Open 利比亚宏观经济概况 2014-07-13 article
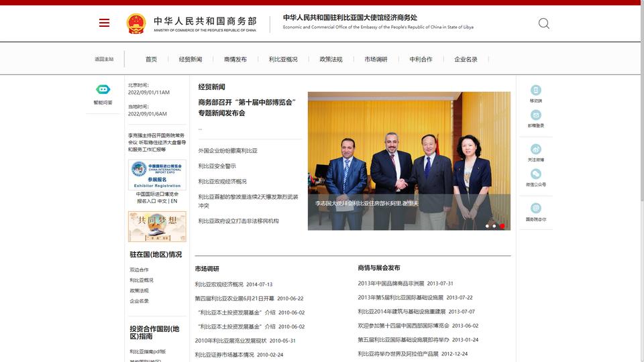The height and width of the screenshot is (362, 644). click(x=233, y=284)
